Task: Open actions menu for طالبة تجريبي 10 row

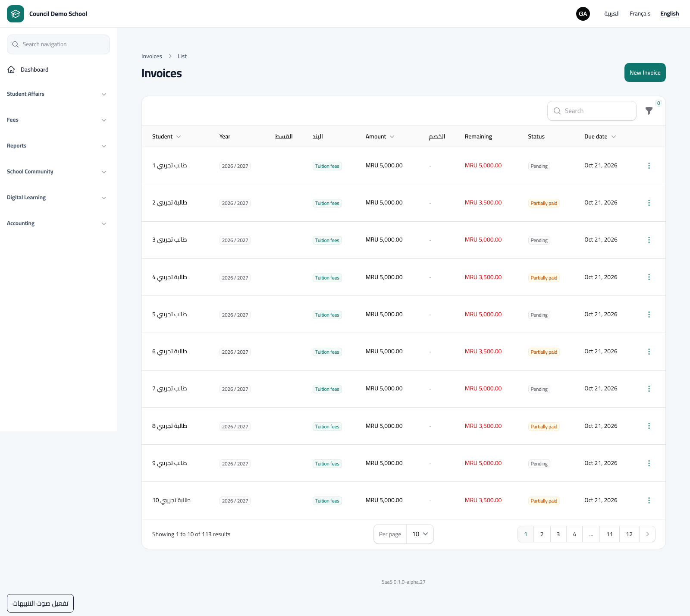Action: tap(649, 500)
